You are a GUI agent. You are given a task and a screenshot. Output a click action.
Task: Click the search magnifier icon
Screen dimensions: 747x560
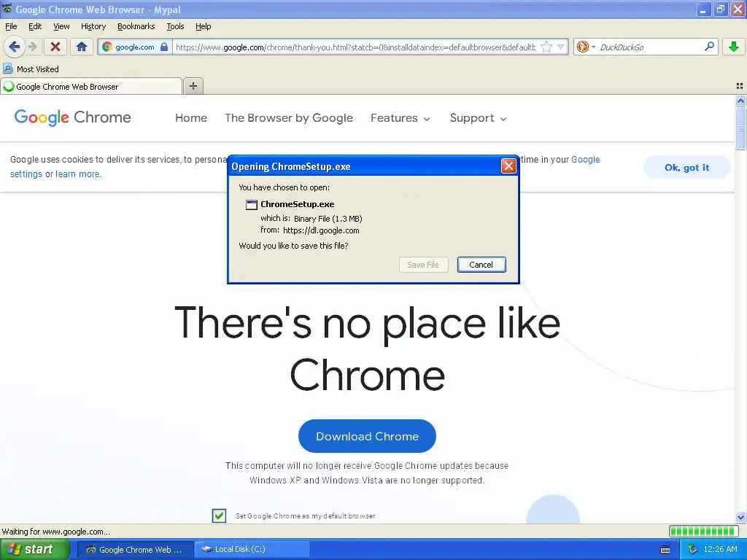coord(709,46)
